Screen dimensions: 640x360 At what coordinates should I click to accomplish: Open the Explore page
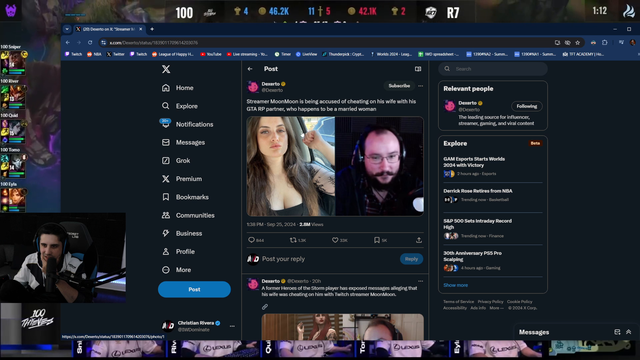click(x=180, y=106)
